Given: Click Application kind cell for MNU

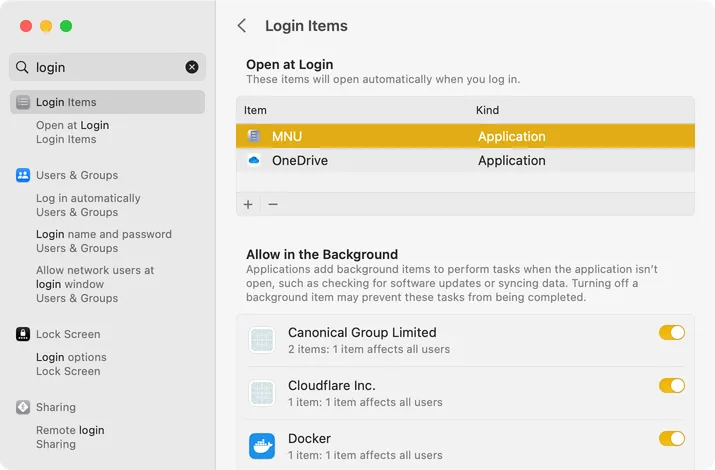Looking at the screenshot, I should (x=511, y=136).
